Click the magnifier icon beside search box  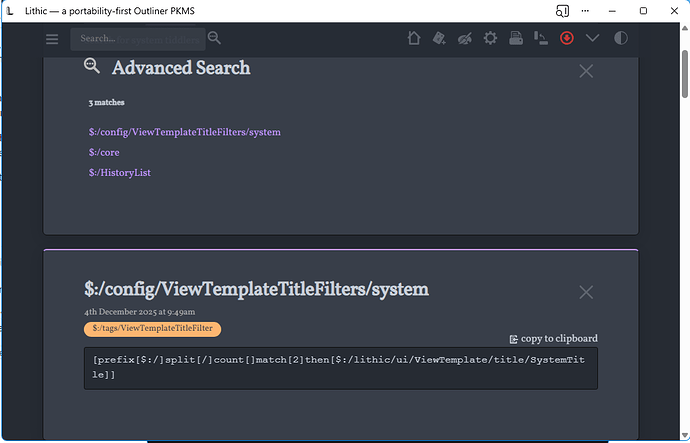214,39
